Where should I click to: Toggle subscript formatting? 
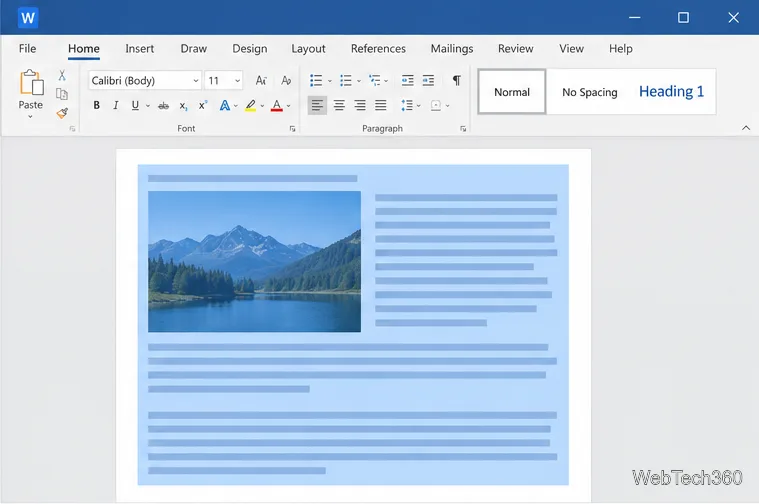183,106
